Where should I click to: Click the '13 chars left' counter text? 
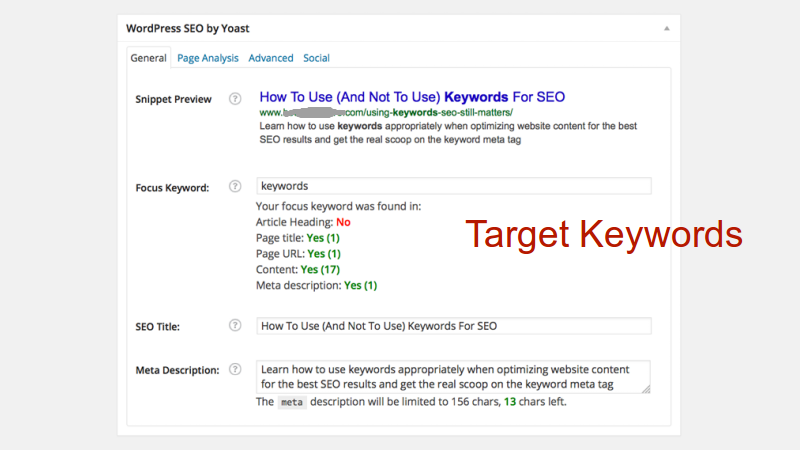535,402
